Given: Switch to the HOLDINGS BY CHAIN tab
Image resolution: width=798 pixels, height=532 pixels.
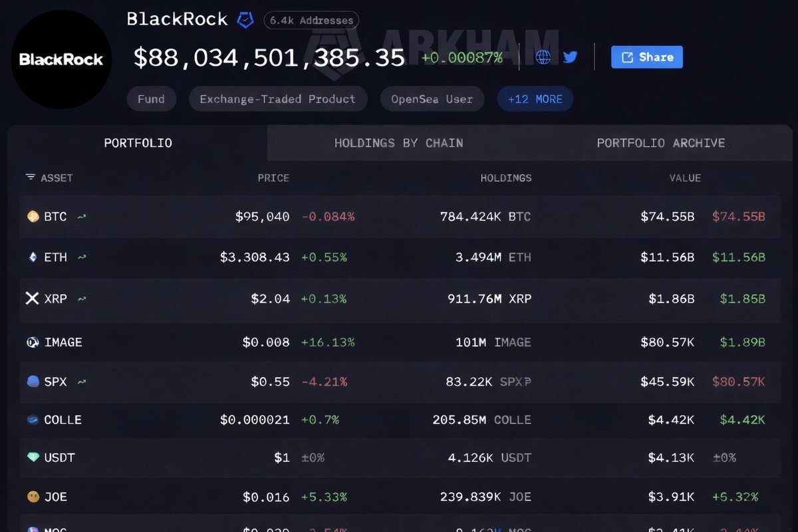Looking at the screenshot, I should click(398, 142).
